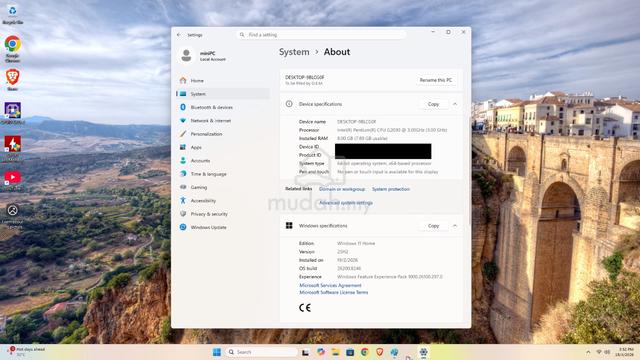640x360 pixels.
Task: Select the Version value 25H2
Action: 342,252
